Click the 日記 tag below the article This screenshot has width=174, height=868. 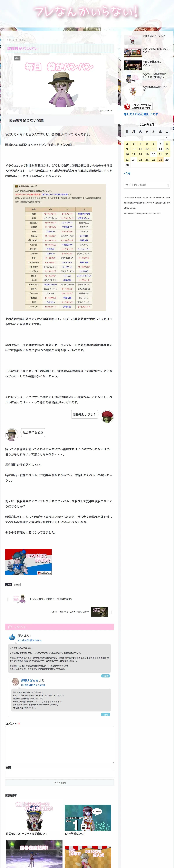pyautogui.click(x=17, y=585)
